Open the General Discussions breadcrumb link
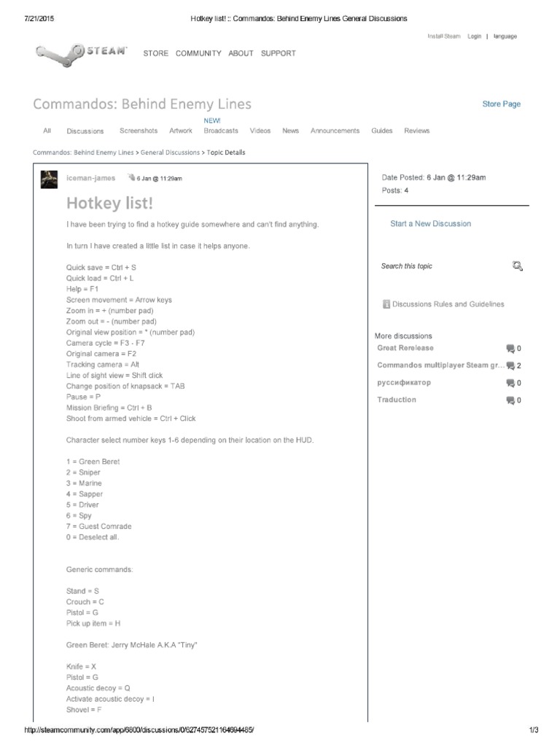Screen dimensions: 560x747 [170, 153]
